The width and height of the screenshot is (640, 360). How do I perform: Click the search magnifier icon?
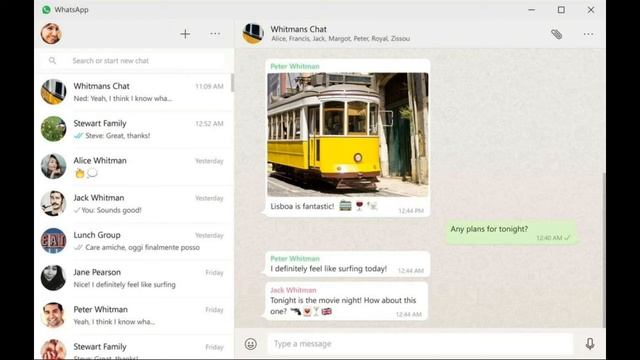tap(52, 60)
